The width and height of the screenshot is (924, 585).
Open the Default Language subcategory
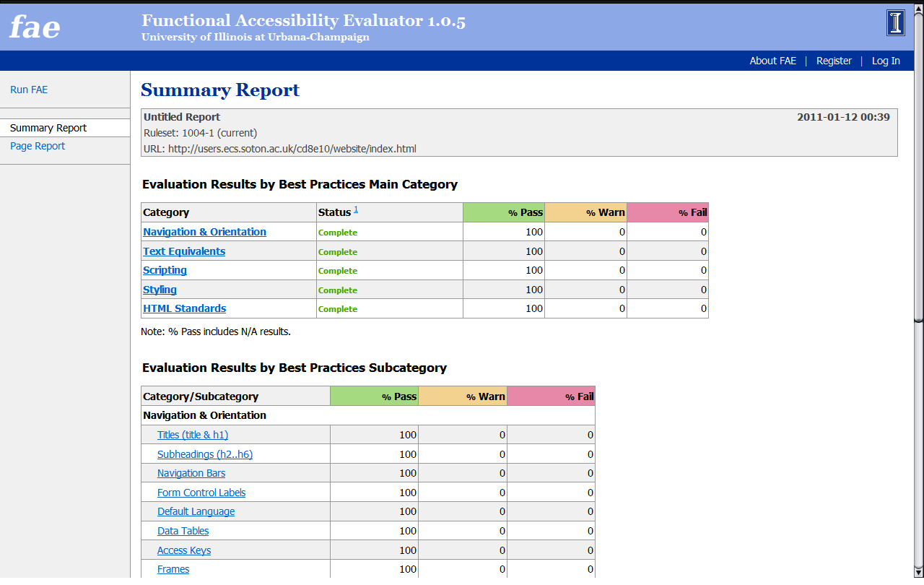click(x=196, y=511)
